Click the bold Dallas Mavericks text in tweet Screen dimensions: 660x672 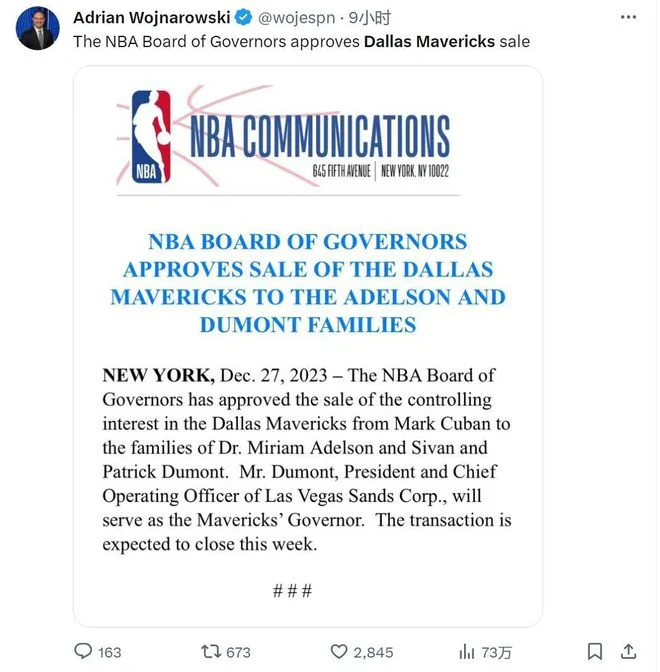click(x=429, y=42)
